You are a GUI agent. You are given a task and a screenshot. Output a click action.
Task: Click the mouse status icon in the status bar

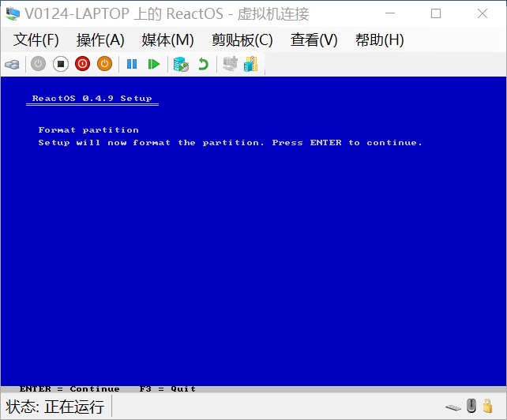tap(471, 406)
